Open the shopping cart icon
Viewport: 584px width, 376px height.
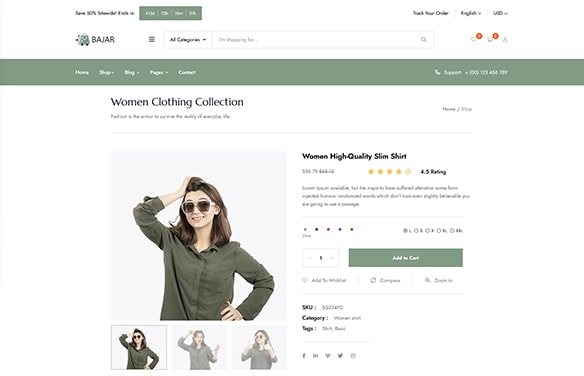point(489,39)
